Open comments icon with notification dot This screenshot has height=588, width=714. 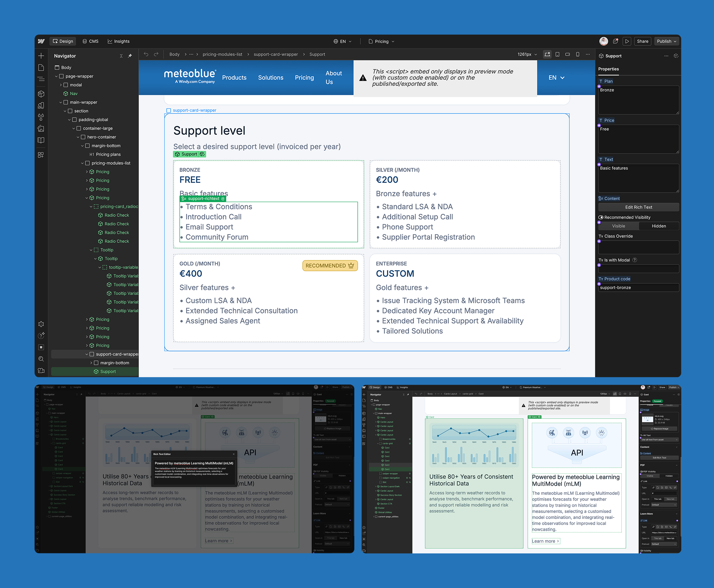pos(615,41)
